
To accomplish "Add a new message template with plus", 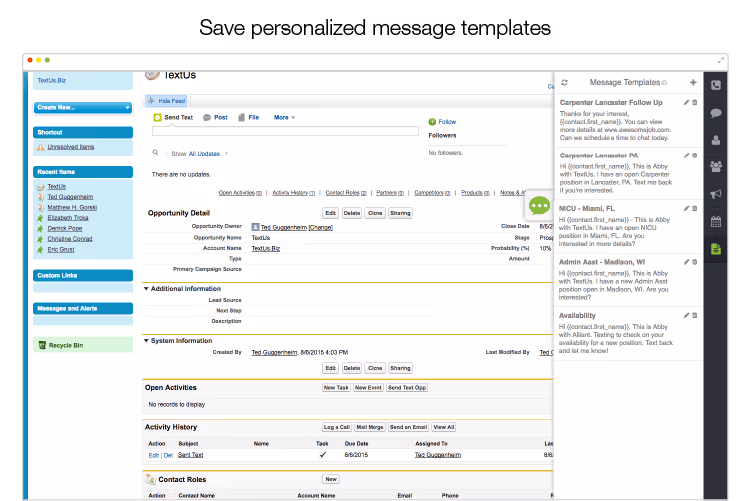I will click(x=693, y=82).
